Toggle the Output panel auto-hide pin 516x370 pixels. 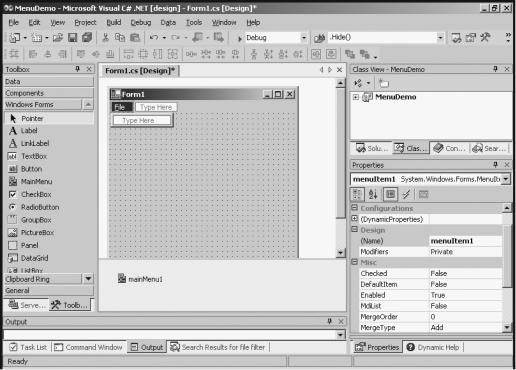tap(329, 321)
